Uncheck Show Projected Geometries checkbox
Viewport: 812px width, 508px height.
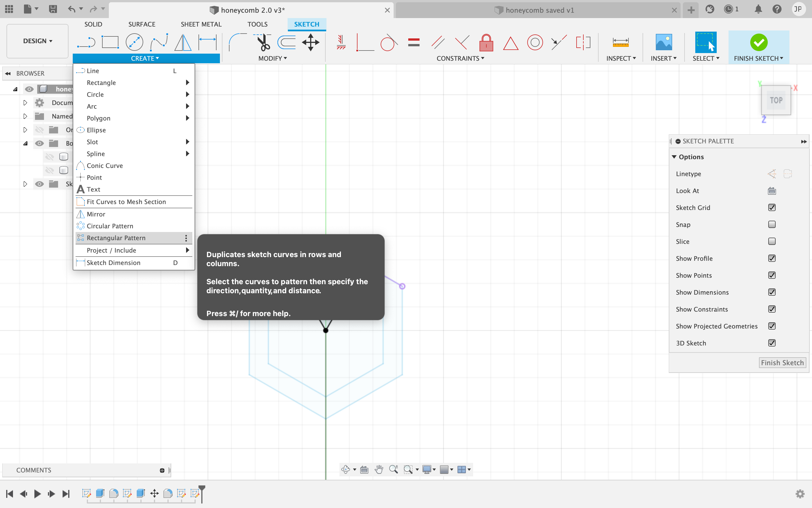(x=772, y=326)
